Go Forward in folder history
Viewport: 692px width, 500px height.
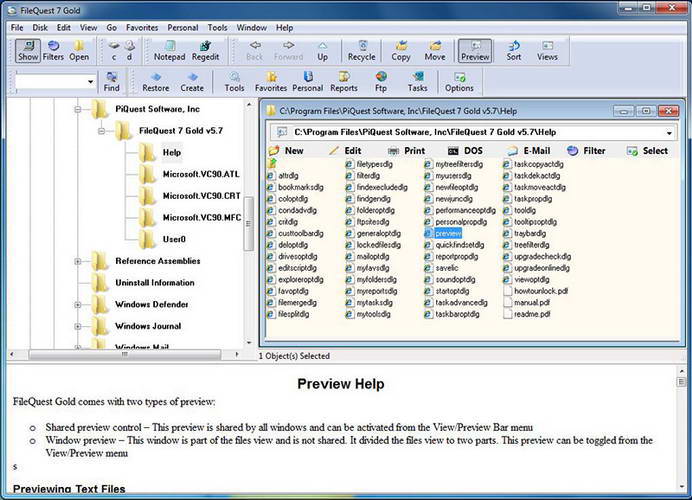tap(288, 50)
